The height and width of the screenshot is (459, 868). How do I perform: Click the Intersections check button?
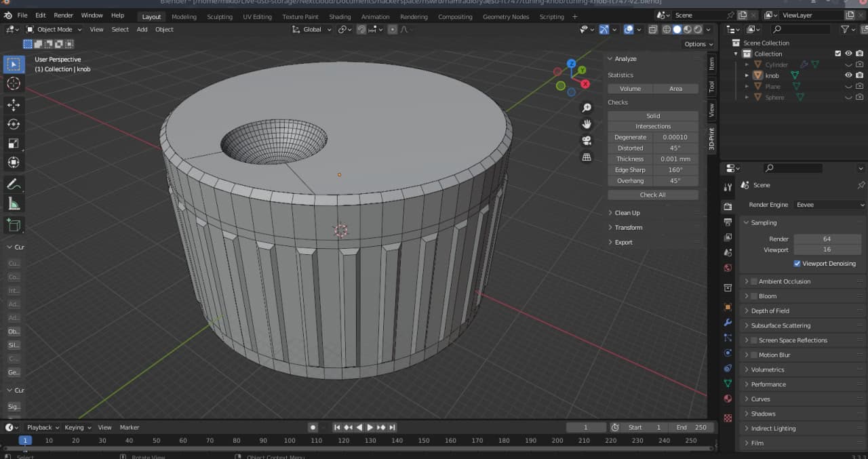[x=653, y=127]
